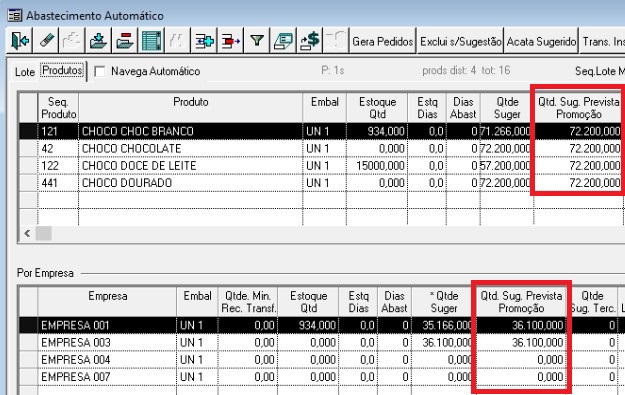This screenshot has height=395, width=625.
Task: Click the left arrow of products horizontal scrollbar
Action: coord(27,233)
